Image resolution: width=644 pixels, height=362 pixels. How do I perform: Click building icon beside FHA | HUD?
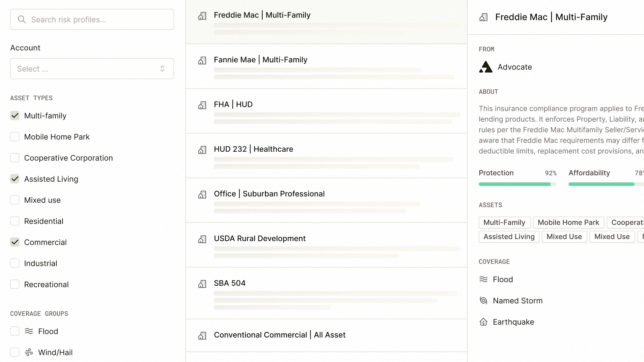(202, 105)
